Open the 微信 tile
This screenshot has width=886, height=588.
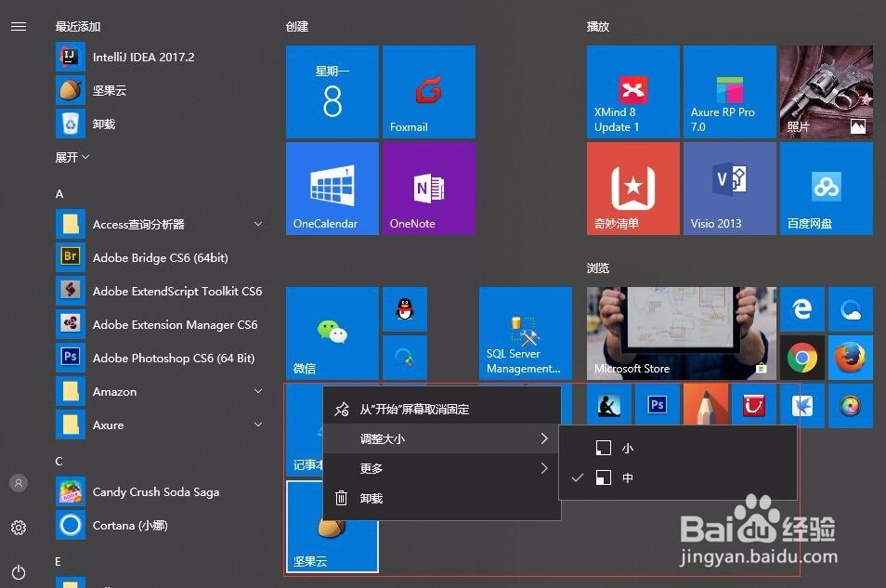point(332,333)
